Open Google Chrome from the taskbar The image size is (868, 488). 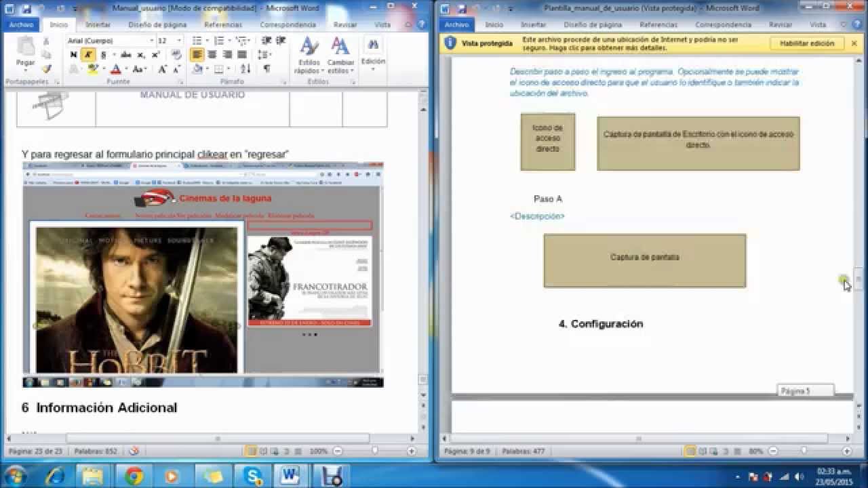tap(134, 476)
